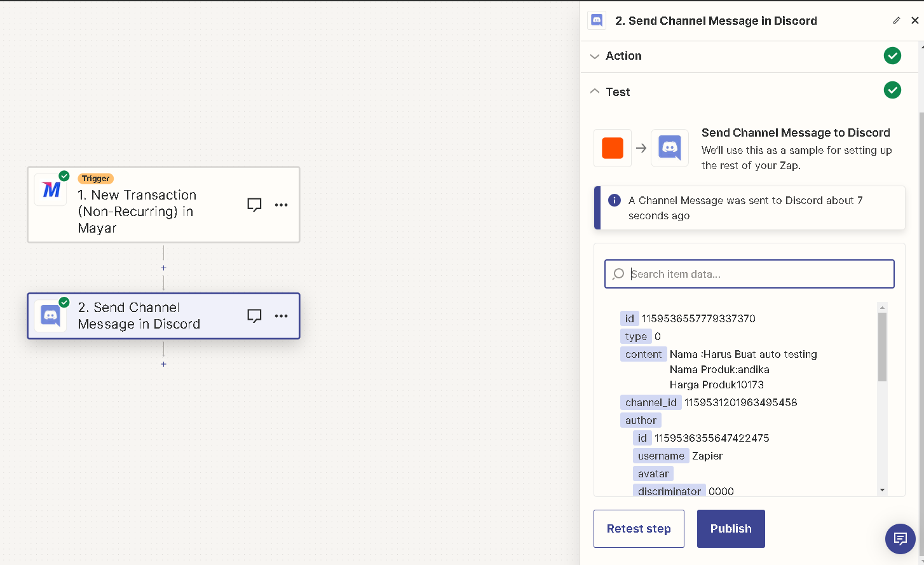Screen dimensions: 924x565
Task: Click the Action section green checkmark
Action: pos(892,56)
